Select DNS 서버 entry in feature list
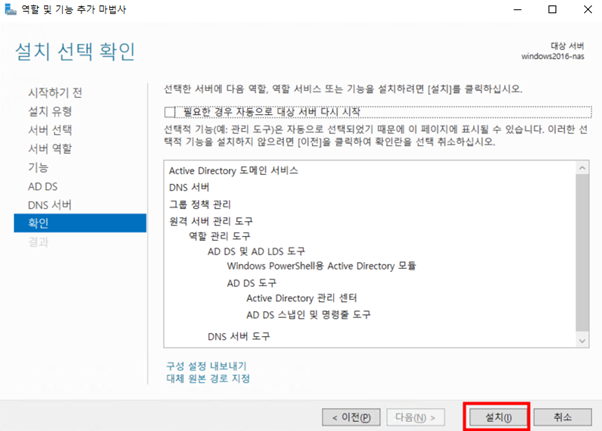 coord(189,187)
